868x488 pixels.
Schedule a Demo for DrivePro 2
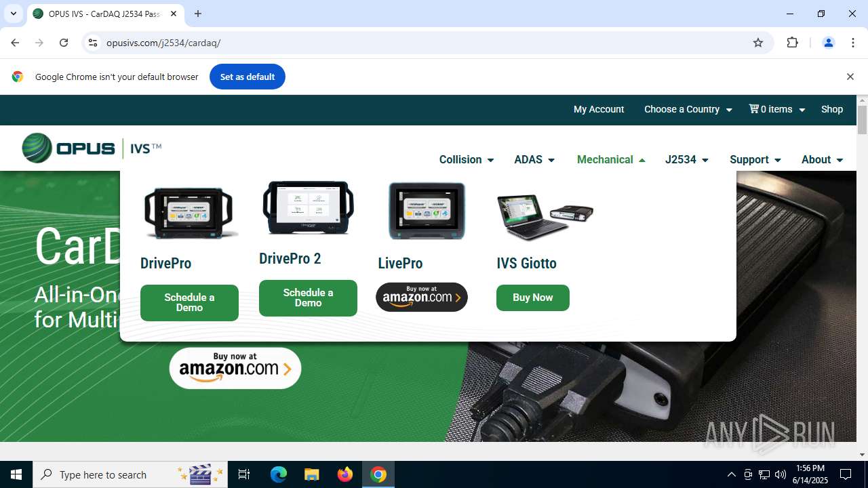[308, 298]
